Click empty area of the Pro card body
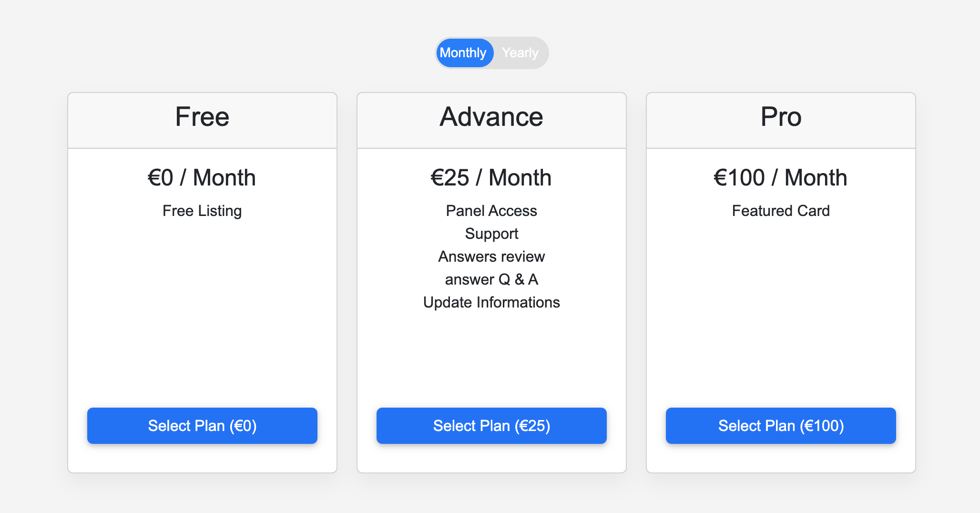This screenshot has height=513, width=980. pyautogui.click(x=781, y=310)
